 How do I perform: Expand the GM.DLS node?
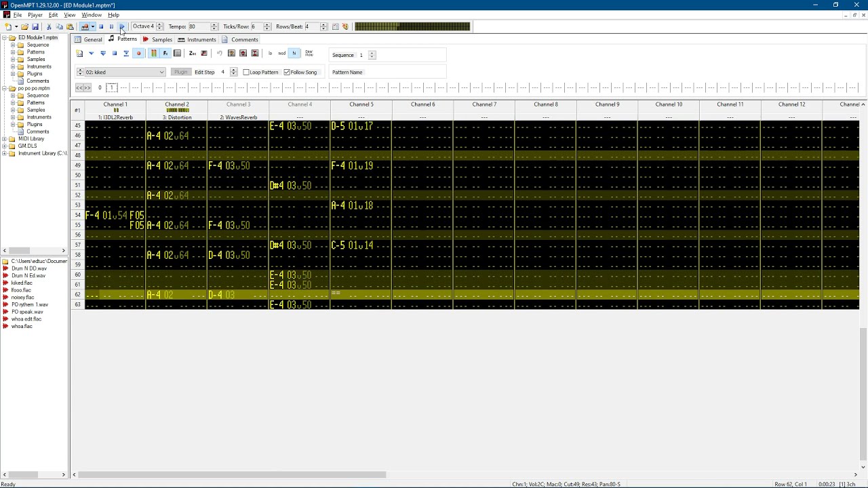point(5,146)
